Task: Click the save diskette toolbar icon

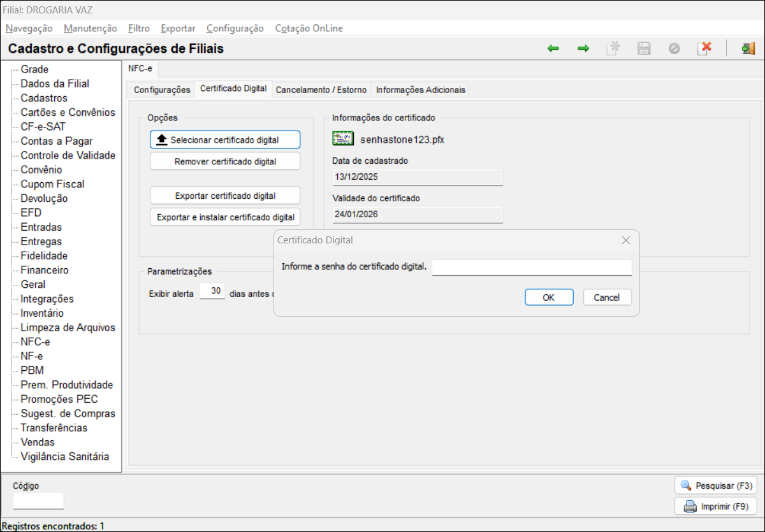Action: tap(644, 48)
